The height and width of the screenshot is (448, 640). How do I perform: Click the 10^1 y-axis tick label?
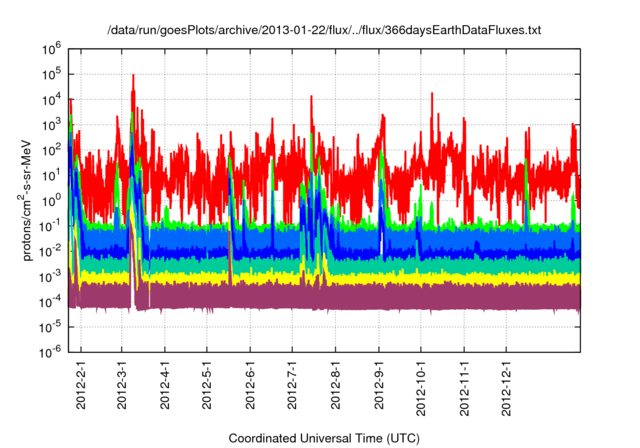coord(51,176)
